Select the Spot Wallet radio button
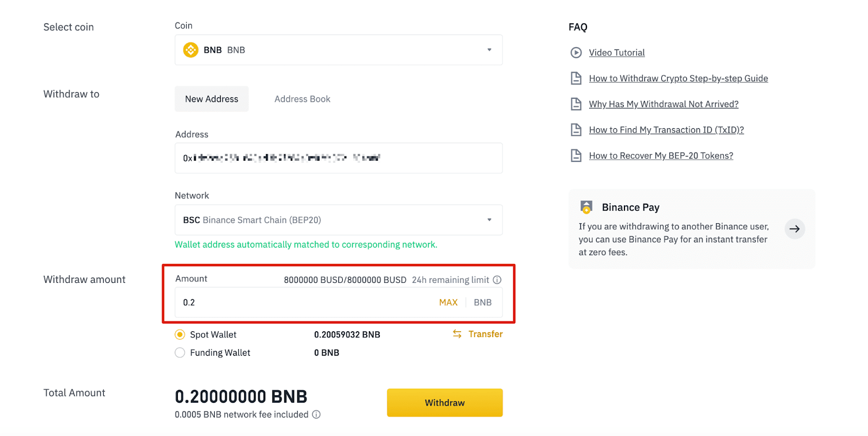This screenshot has height=436, width=868. 180,334
